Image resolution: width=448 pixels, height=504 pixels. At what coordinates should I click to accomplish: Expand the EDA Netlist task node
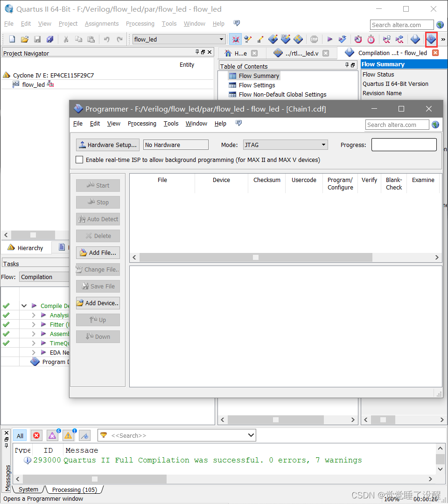[x=34, y=352]
